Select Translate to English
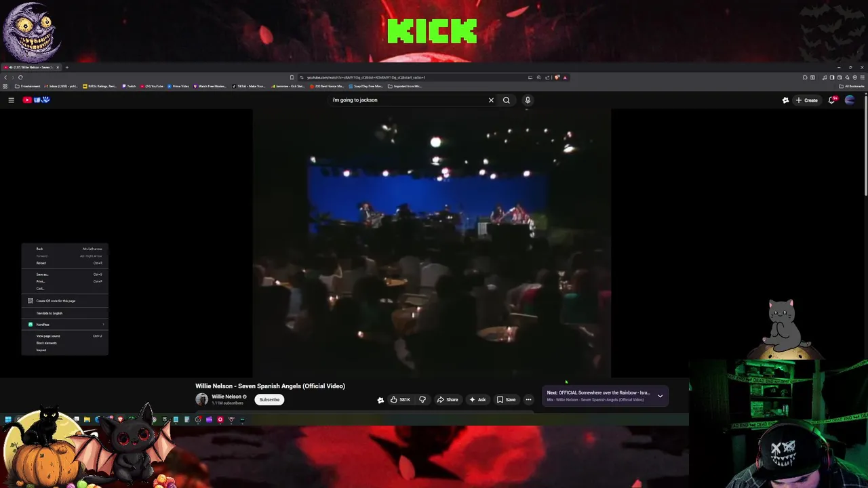Viewport: 868px width, 488px height. coord(64,313)
